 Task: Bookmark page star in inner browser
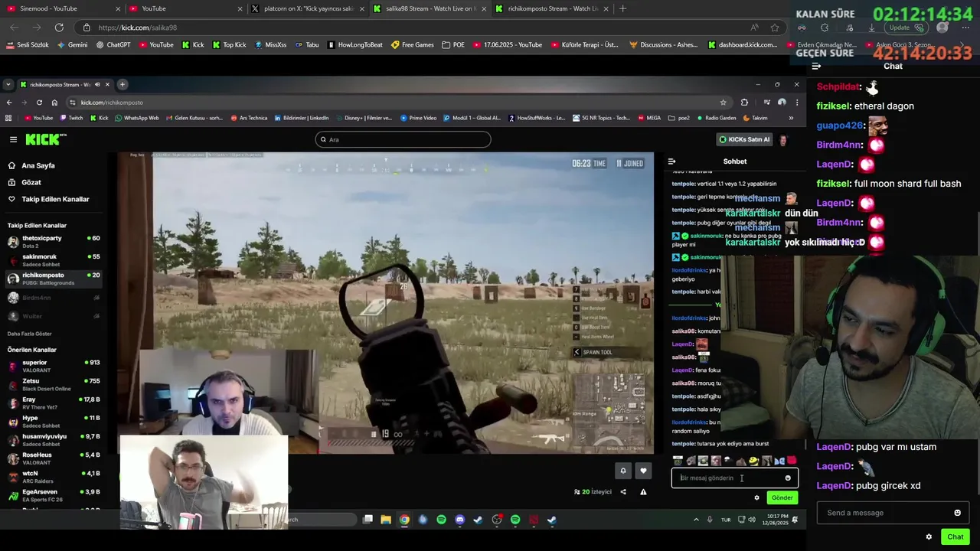coord(723,103)
